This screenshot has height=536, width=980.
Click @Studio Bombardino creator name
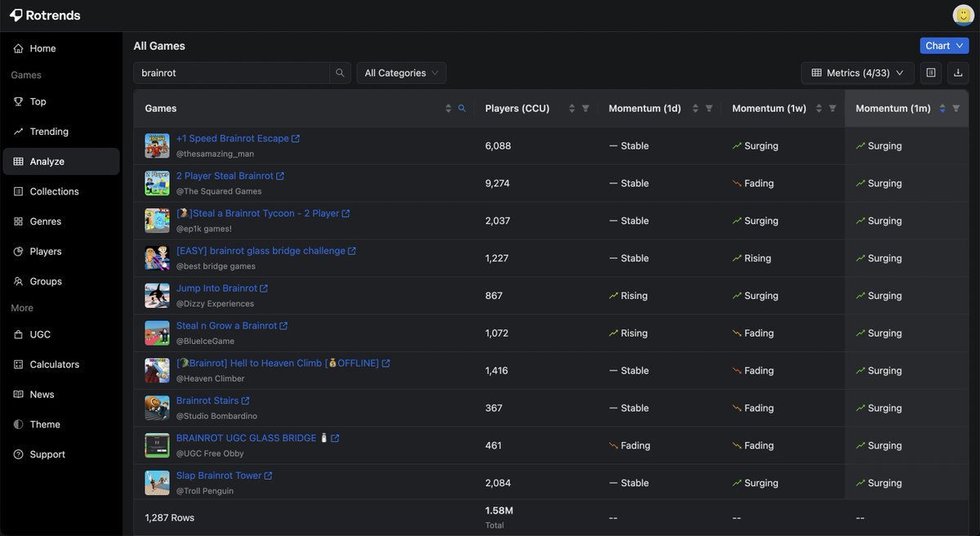pyautogui.click(x=216, y=416)
